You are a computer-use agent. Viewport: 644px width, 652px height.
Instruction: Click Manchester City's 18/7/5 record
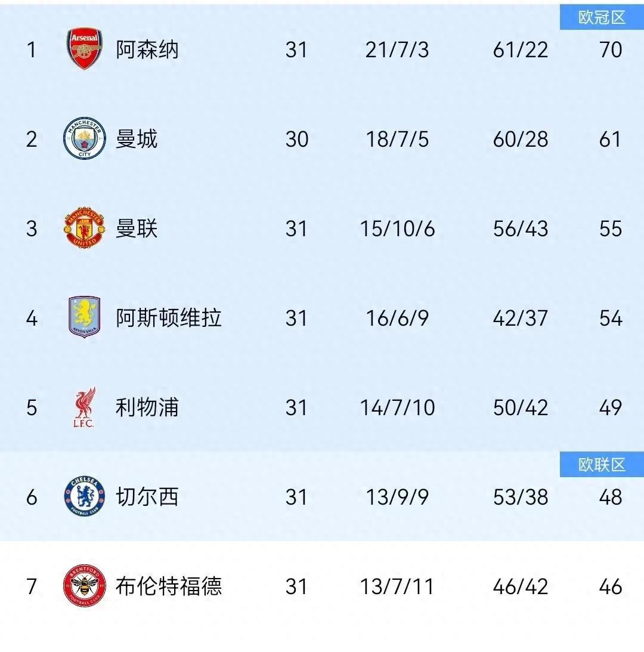[x=397, y=139]
